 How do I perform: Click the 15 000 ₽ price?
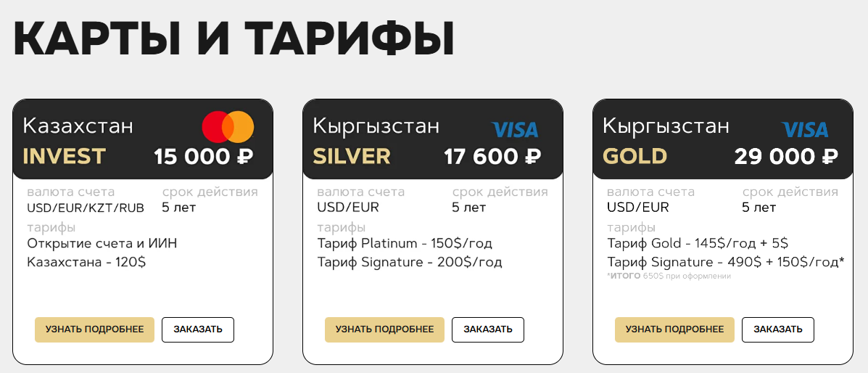(204, 157)
